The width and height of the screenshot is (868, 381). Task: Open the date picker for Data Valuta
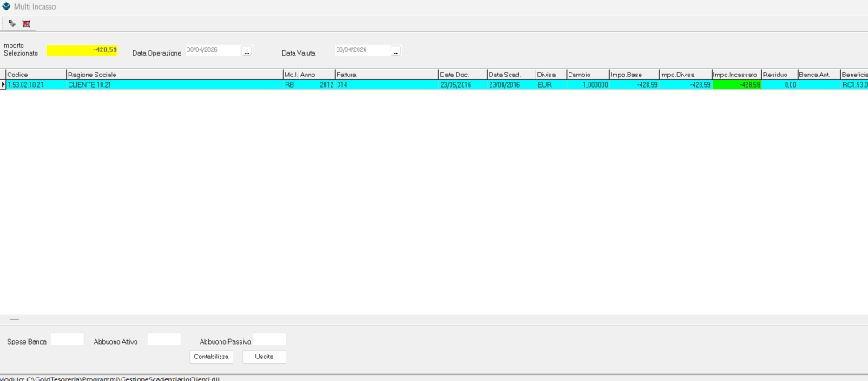[x=396, y=51]
